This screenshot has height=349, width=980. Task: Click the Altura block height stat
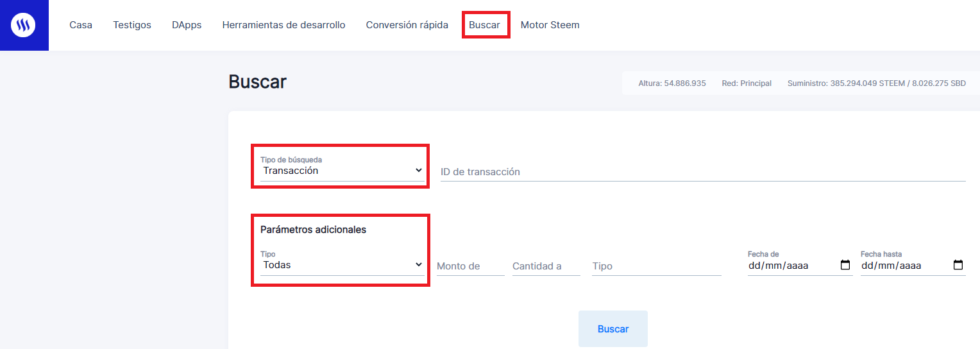pyautogui.click(x=672, y=83)
